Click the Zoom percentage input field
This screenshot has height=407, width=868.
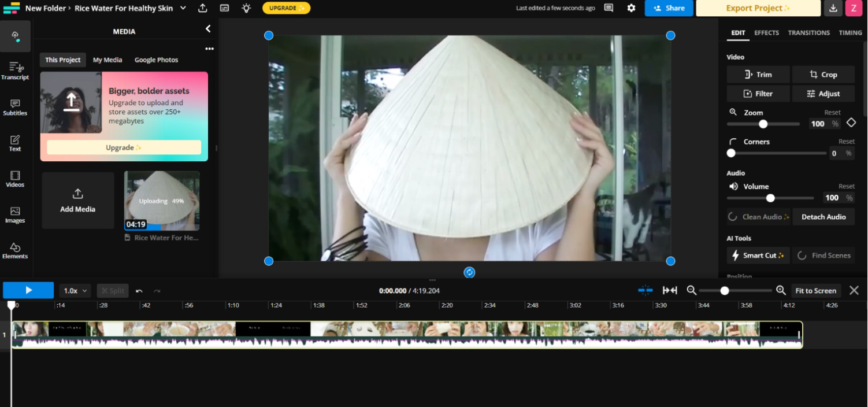coord(824,124)
